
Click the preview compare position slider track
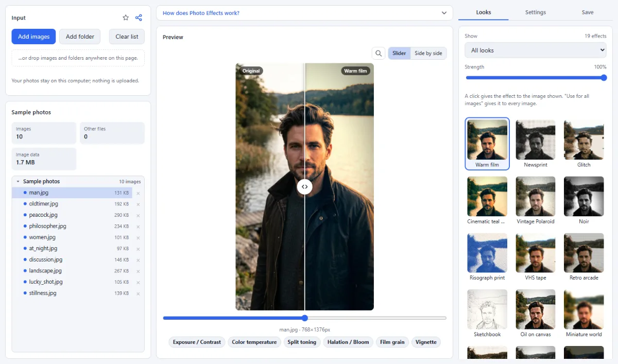pos(304,318)
